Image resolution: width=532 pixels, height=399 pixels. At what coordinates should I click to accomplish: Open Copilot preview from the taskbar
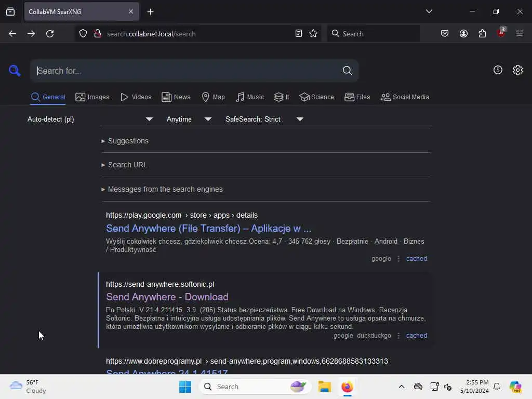515,387
